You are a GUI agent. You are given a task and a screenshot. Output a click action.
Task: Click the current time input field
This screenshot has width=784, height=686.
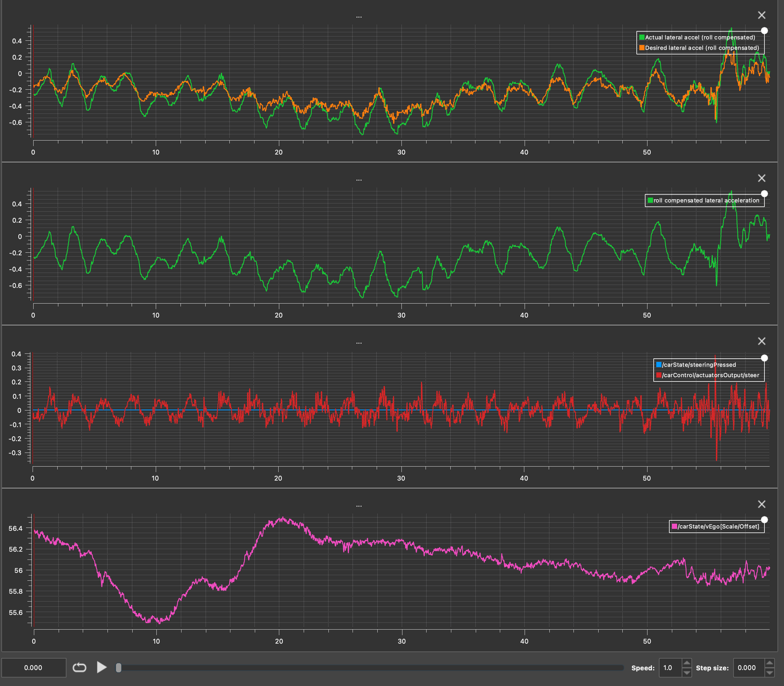[x=33, y=668]
